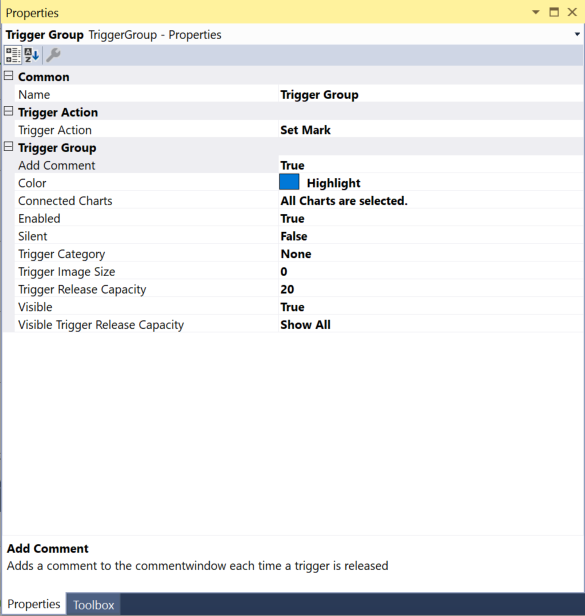Screen dimensions: 585x616
Task: Collapse the Common section
Action: [9, 76]
